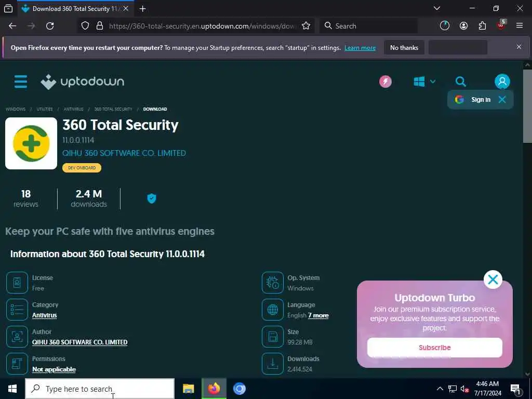This screenshot has width=532, height=399.
Task: Expand the platform selector chevron
Action: pyautogui.click(x=433, y=82)
